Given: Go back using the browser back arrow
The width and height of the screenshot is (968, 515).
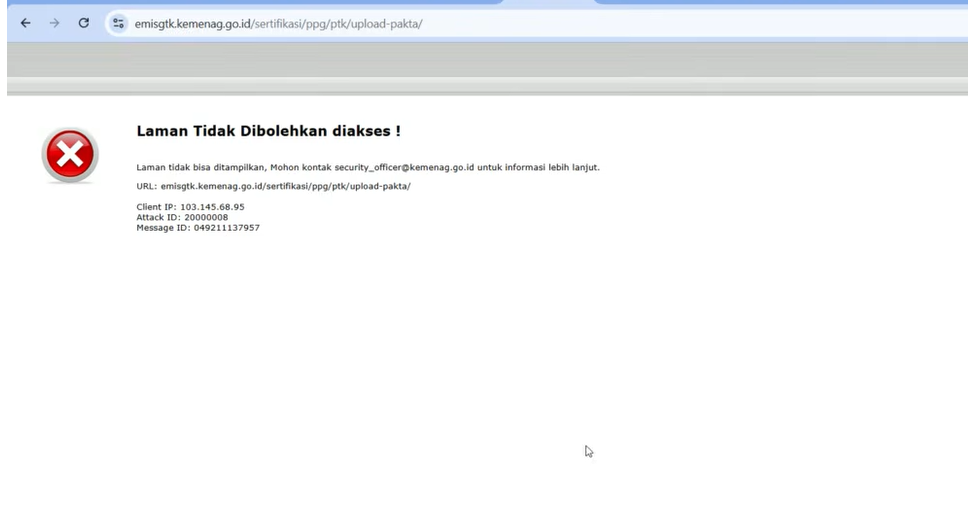Looking at the screenshot, I should click(x=25, y=23).
